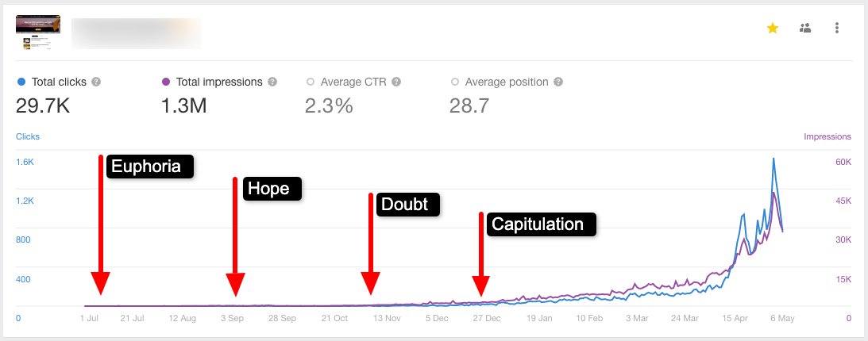Enable the Average CTR metric

click(x=346, y=82)
